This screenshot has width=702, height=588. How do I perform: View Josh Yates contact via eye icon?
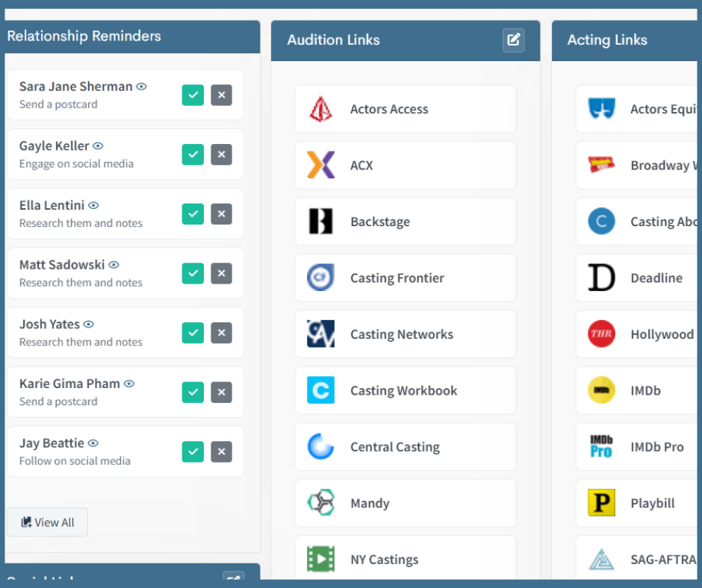click(89, 325)
